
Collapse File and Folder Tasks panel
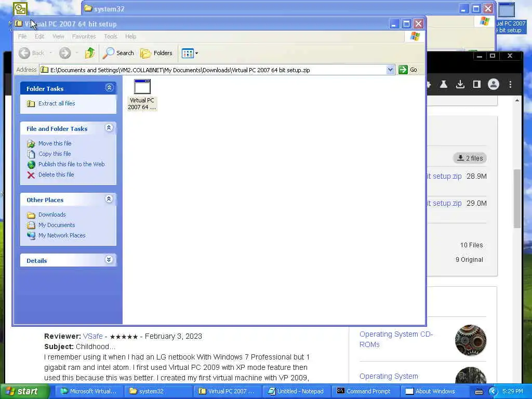click(x=109, y=128)
